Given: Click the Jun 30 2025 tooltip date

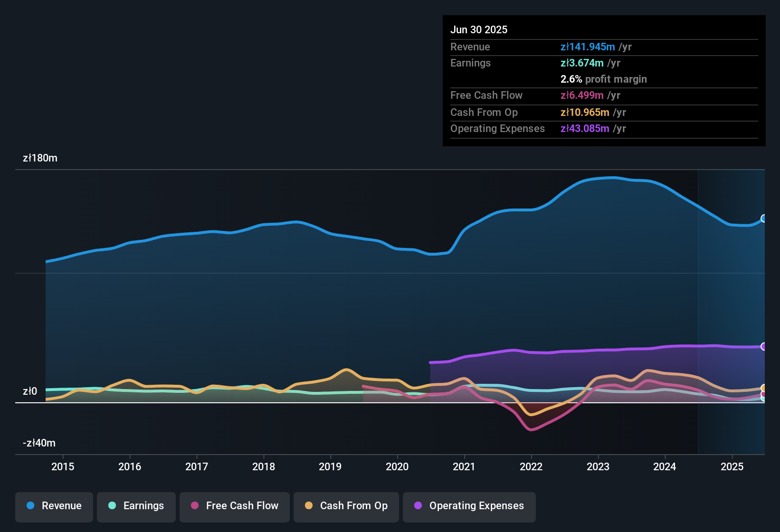Looking at the screenshot, I should point(479,30).
